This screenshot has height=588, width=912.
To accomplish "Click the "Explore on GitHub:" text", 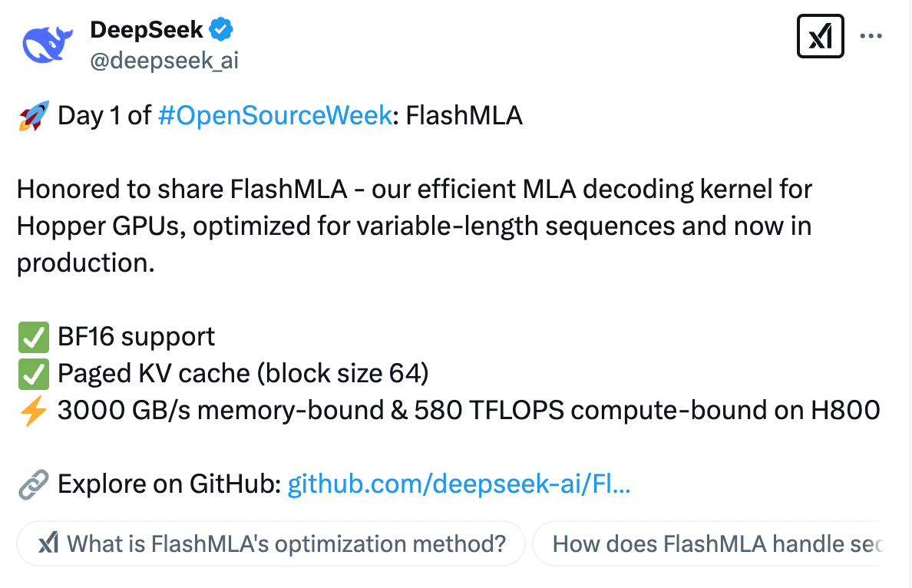I will click(169, 484).
